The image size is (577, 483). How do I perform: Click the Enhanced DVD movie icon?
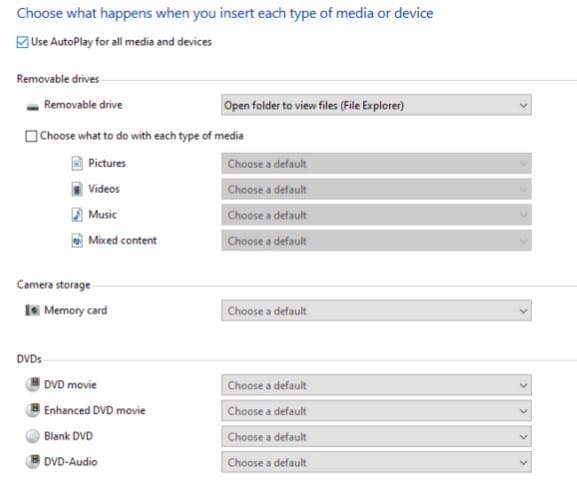pyautogui.click(x=32, y=411)
